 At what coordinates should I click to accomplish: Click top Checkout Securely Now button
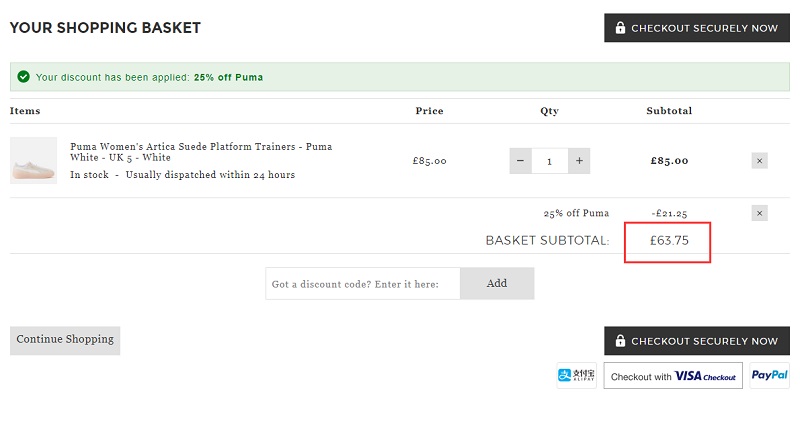696,28
